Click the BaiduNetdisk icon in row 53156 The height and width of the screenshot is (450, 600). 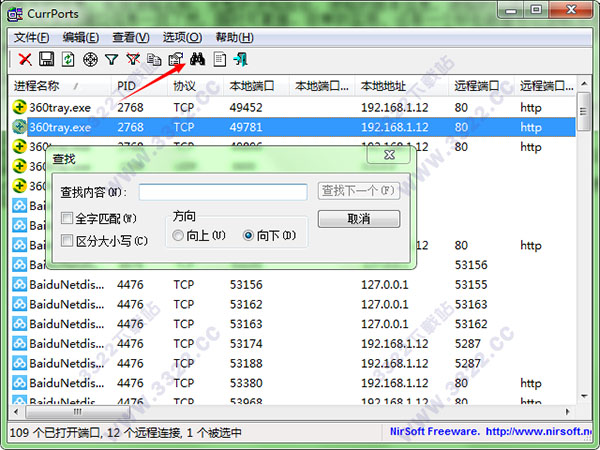[19, 284]
